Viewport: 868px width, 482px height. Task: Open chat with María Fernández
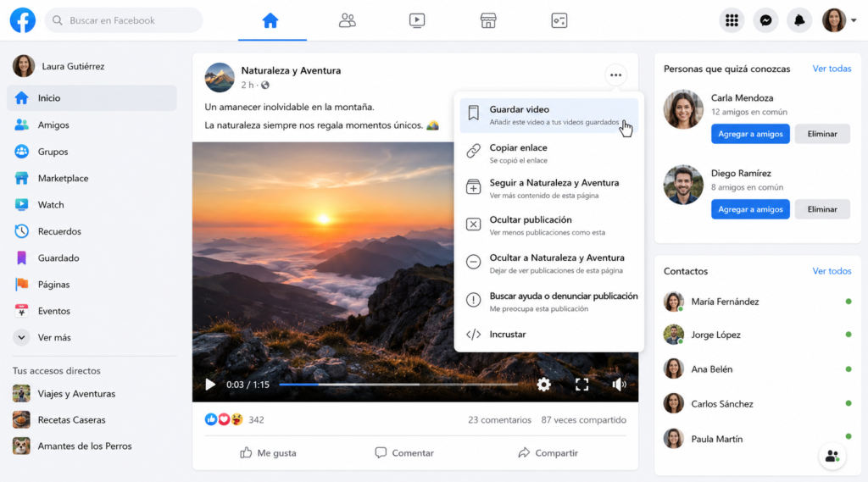pos(757,302)
